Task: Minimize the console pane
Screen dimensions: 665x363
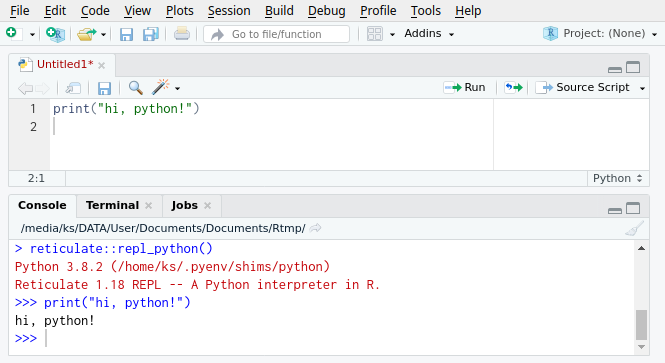Action: (615, 210)
